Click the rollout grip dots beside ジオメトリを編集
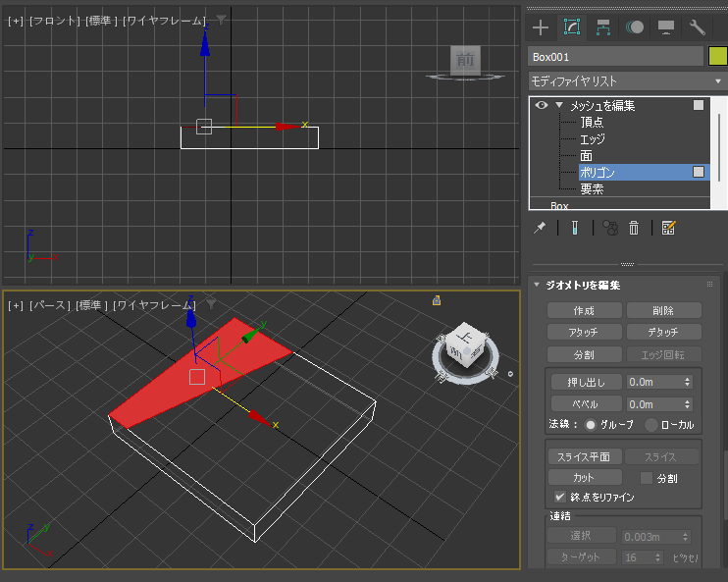The image size is (728, 582). [709, 285]
